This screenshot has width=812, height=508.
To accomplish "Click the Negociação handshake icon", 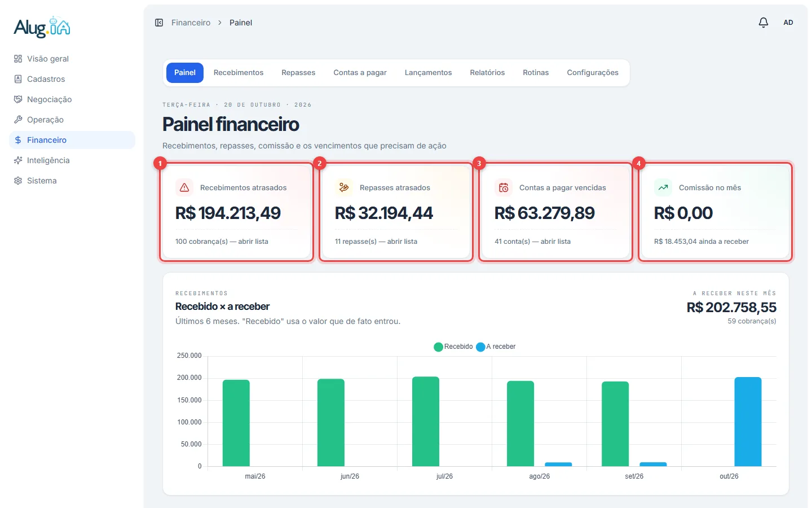I will click(x=18, y=99).
